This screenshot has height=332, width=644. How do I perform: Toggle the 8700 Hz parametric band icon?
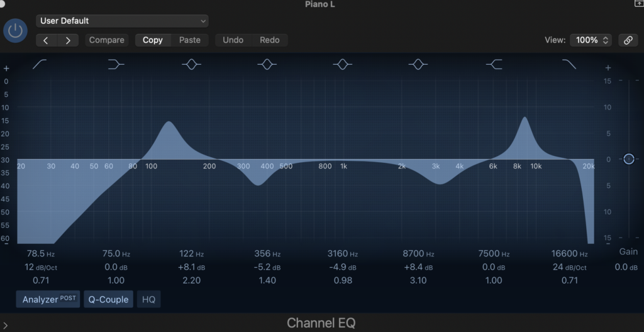[x=418, y=64]
